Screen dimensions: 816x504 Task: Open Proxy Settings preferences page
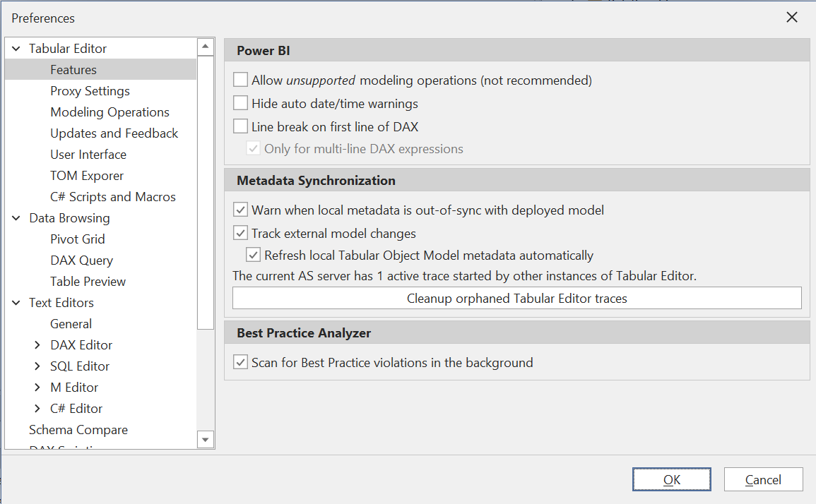[x=90, y=91]
